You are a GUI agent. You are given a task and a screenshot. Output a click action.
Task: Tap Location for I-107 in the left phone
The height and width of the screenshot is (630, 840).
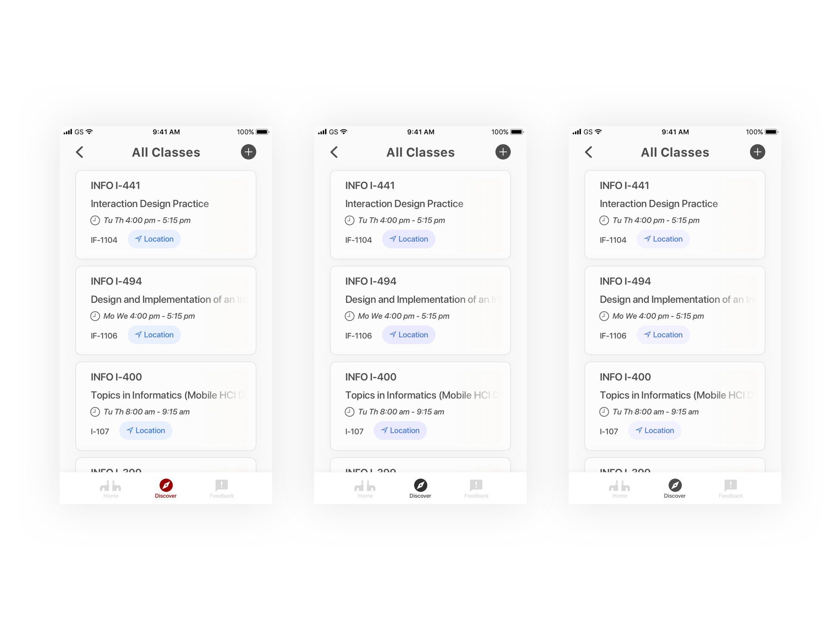pyautogui.click(x=146, y=430)
